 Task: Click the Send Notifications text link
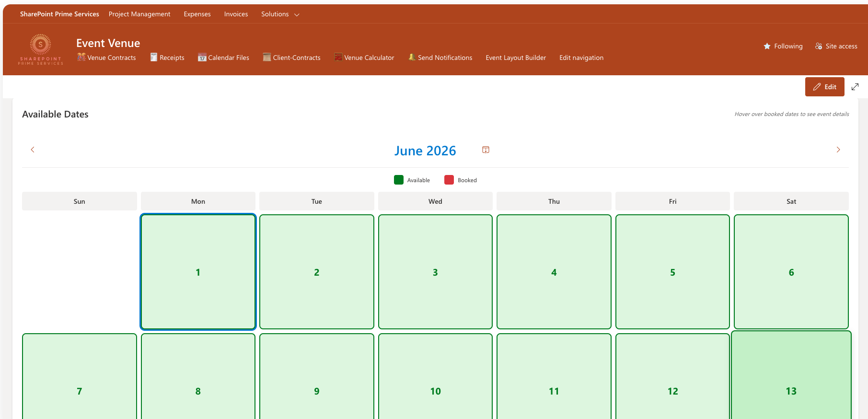(445, 58)
